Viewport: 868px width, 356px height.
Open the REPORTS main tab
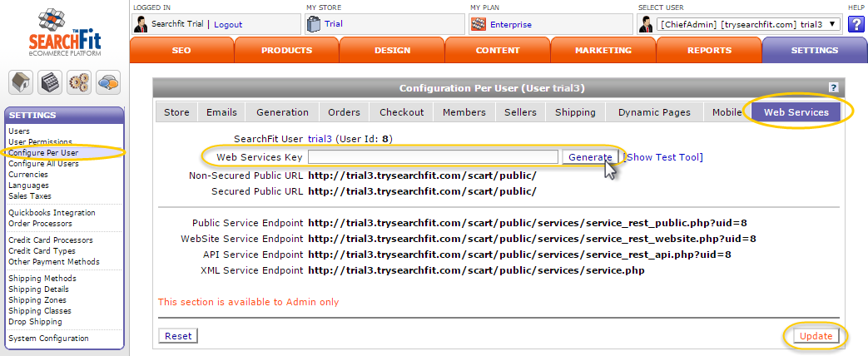709,51
